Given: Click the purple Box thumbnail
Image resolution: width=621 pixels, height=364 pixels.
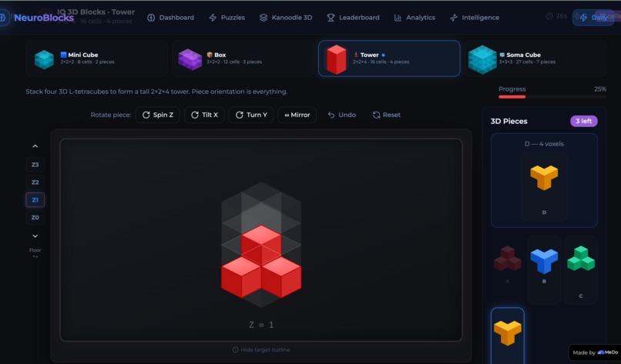Looking at the screenshot, I should click(190, 59).
